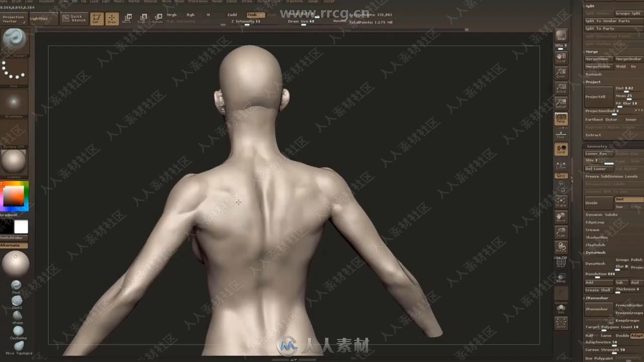The image size is (644, 362).
Task: Pick a color in the color picker square
Action: coord(14,196)
